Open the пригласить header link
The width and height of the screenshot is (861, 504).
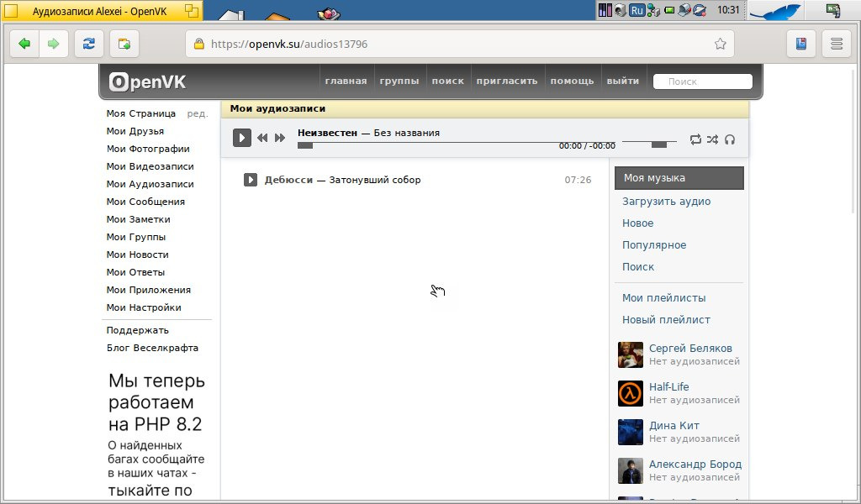(507, 81)
